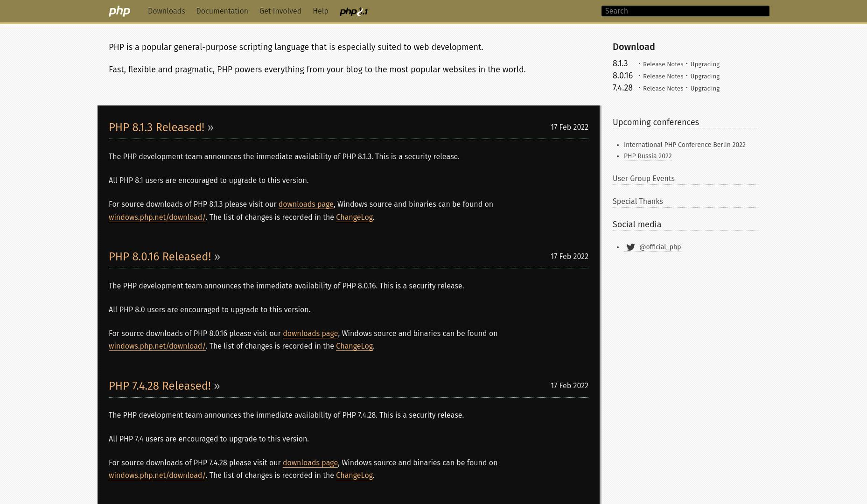
Task: Click windows.php.net/download/ in 8.1.3 article
Action: coord(157,217)
